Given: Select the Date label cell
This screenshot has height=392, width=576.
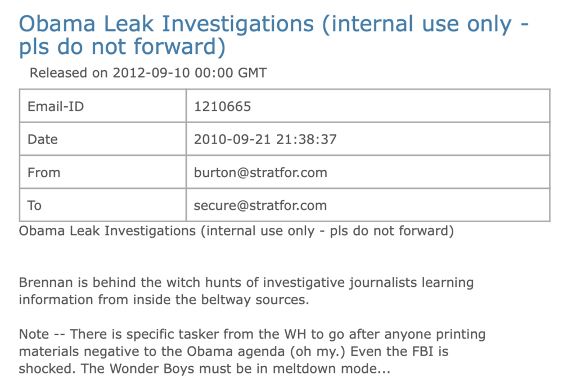Looking at the screenshot, I should [103, 139].
